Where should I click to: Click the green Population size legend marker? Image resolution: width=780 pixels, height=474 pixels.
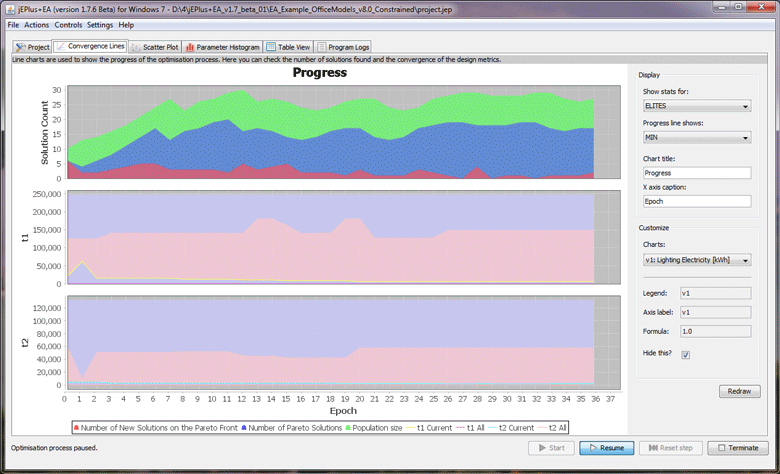pos(348,427)
